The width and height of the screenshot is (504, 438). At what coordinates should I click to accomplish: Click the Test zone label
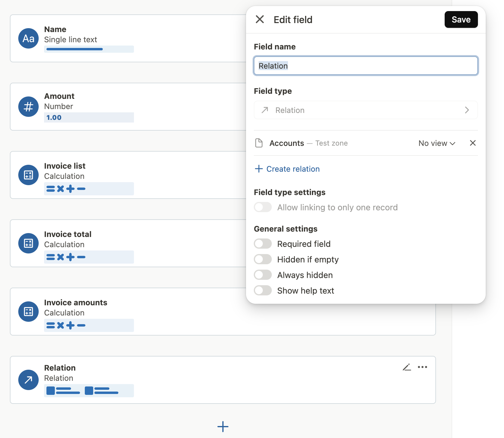click(x=331, y=143)
